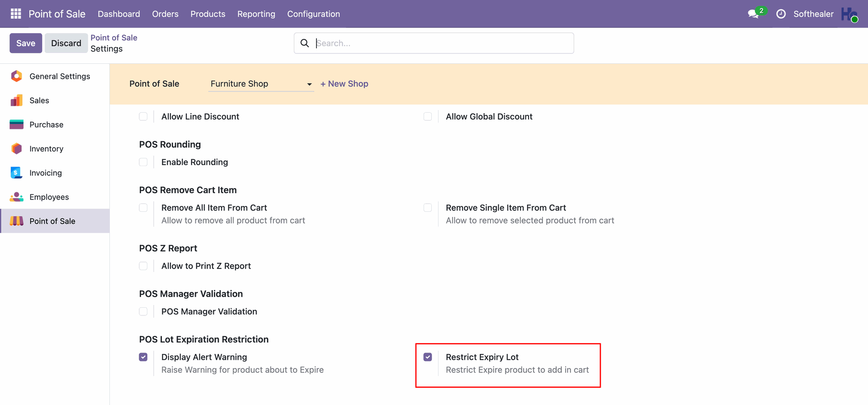The height and width of the screenshot is (405, 868).
Task: Click the General Settings hexagon icon
Action: (17, 76)
